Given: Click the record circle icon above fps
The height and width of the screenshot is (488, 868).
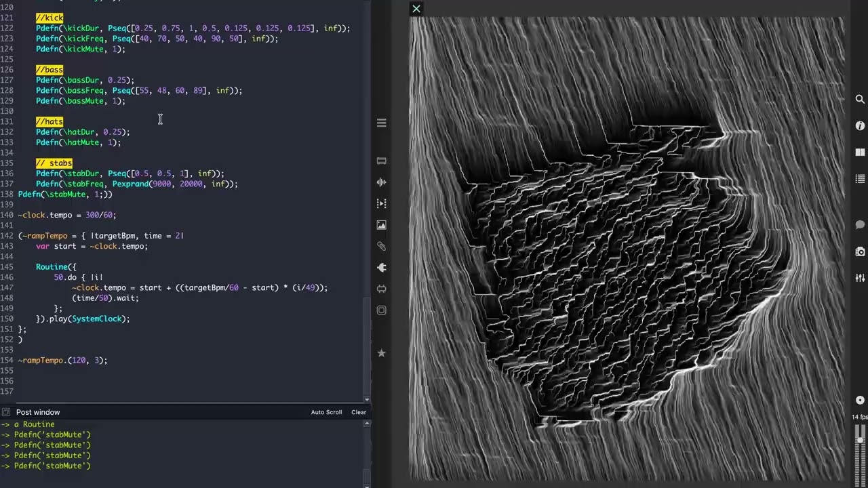Looking at the screenshot, I should point(860,400).
